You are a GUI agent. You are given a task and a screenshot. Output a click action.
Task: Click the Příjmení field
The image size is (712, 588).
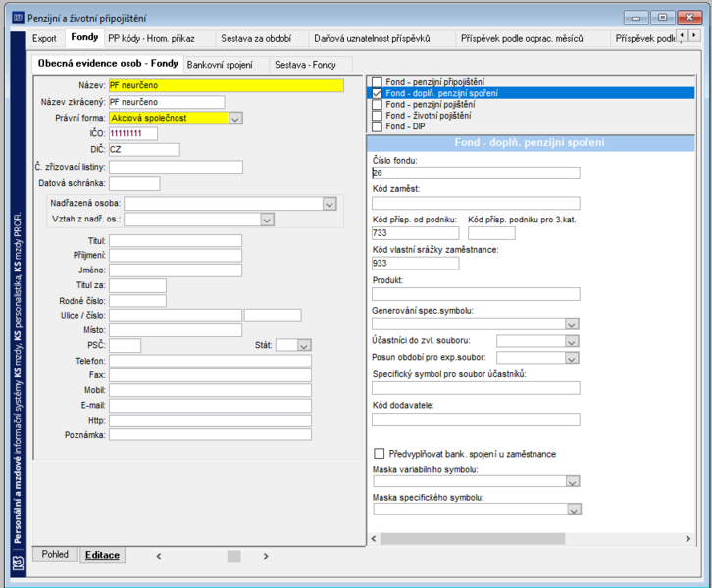[x=176, y=256]
